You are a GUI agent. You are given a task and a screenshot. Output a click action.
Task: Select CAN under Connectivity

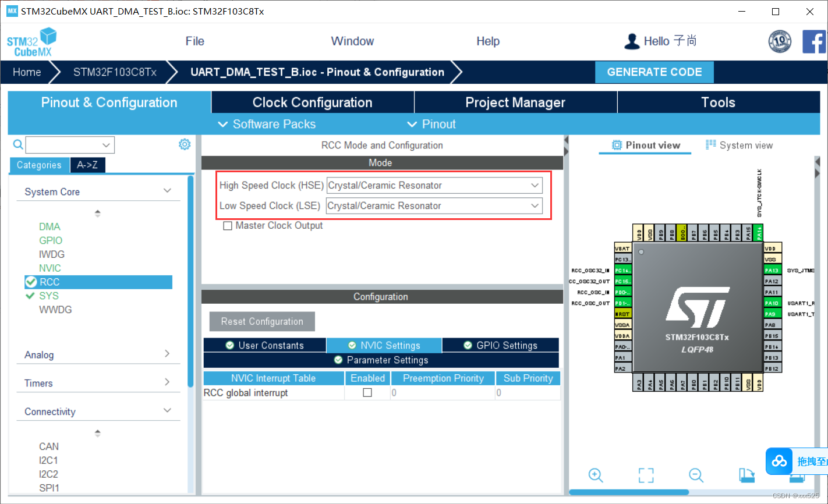[x=49, y=446]
